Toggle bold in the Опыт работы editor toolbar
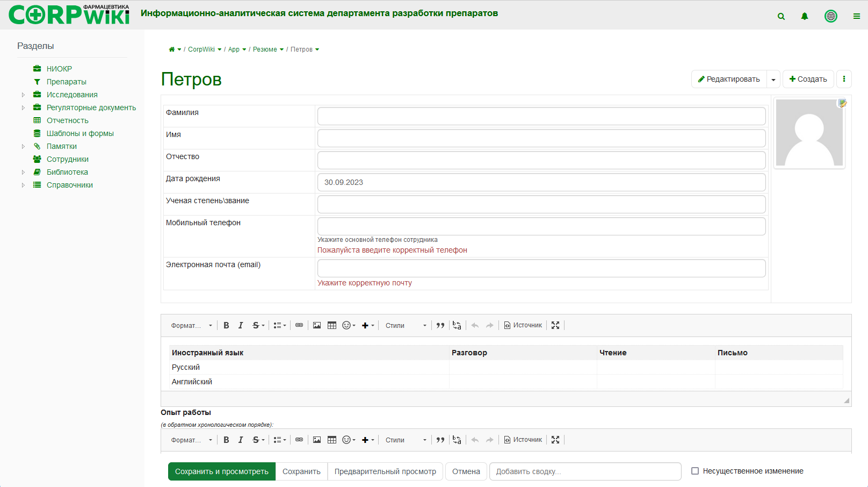Screen dimensions: 868x487 tap(226, 440)
